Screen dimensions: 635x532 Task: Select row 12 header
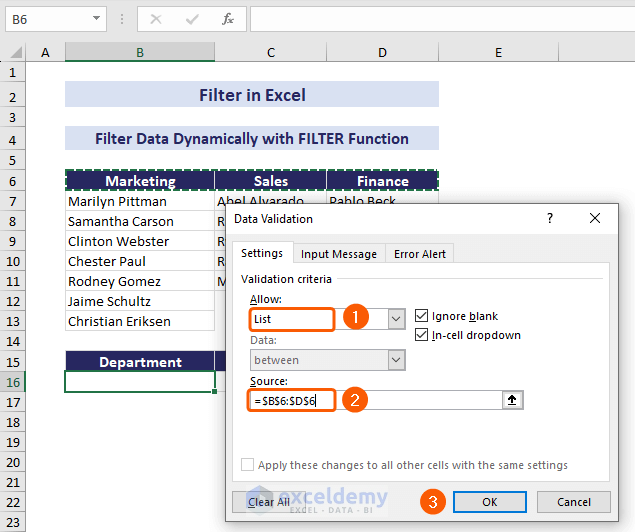13,301
